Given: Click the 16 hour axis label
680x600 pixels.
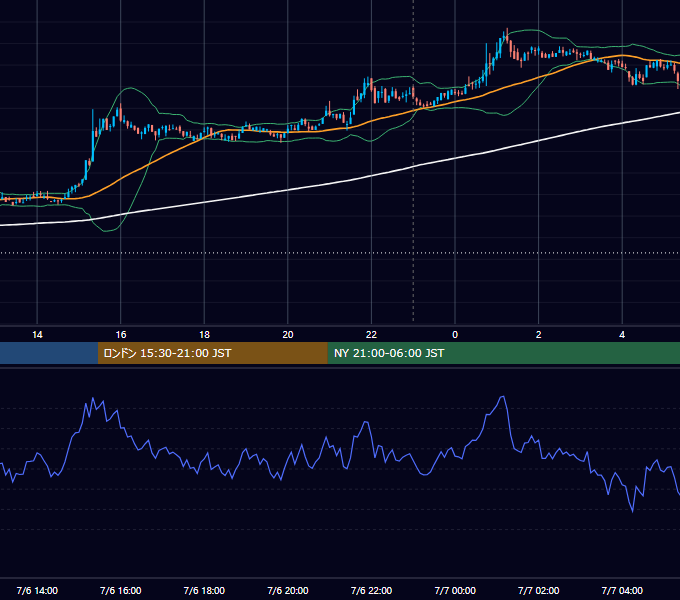Looking at the screenshot, I should click(x=121, y=335).
